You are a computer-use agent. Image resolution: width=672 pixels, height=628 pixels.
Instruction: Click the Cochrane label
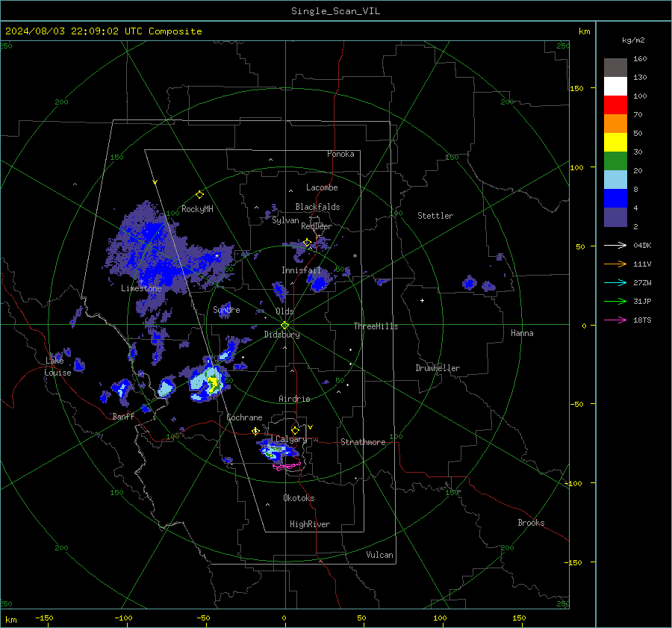244,417
